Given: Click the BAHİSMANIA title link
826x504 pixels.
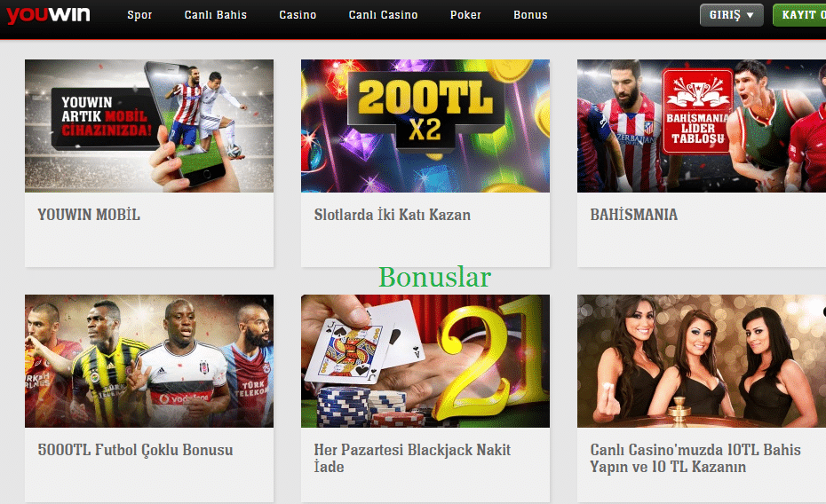Looking at the screenshot, I should coord(634,215).
